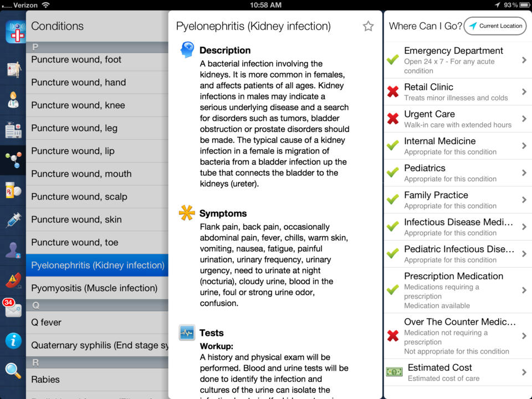
Task: Tap the magnifying glass search icon
Action: (13, 370)
